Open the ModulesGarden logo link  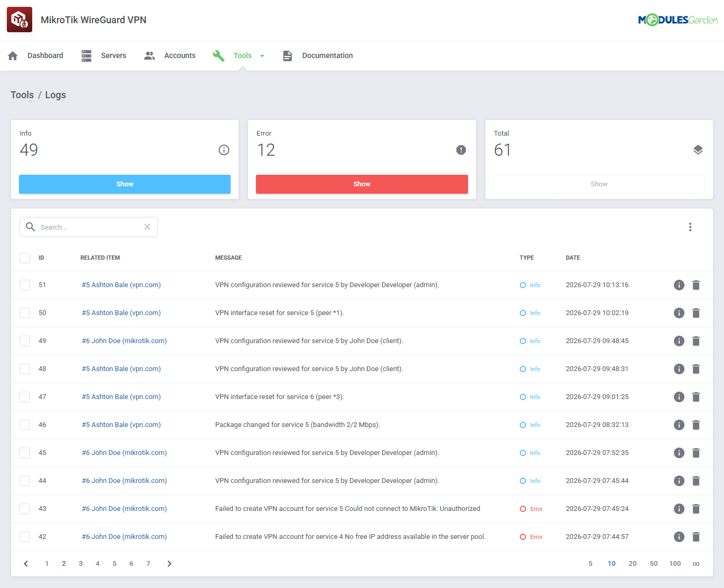[x=678, y=20]
